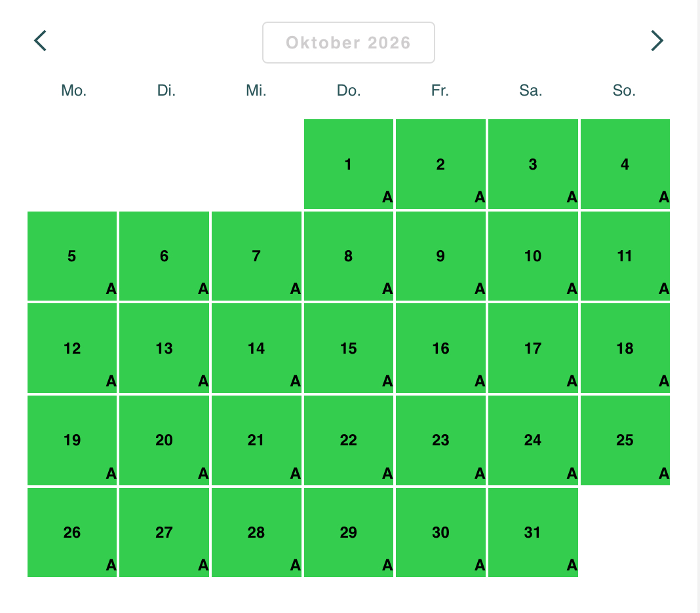Go to the previous month arrow

tap(41, 41)
